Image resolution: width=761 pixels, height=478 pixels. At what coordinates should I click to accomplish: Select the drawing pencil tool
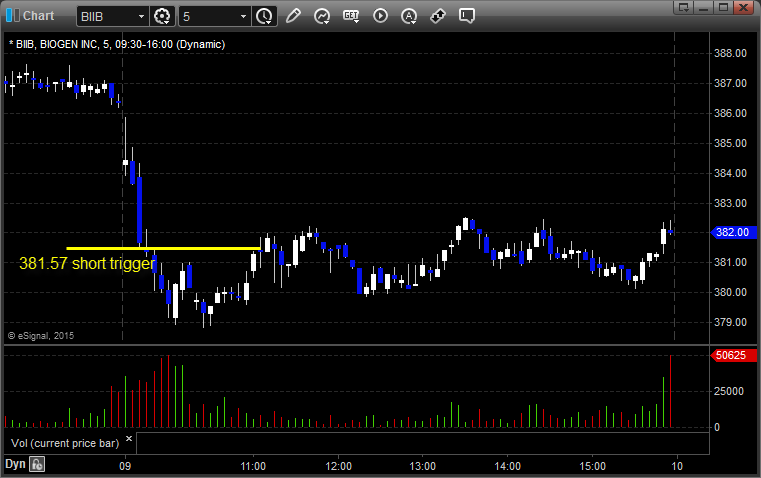tap(293, 16)
